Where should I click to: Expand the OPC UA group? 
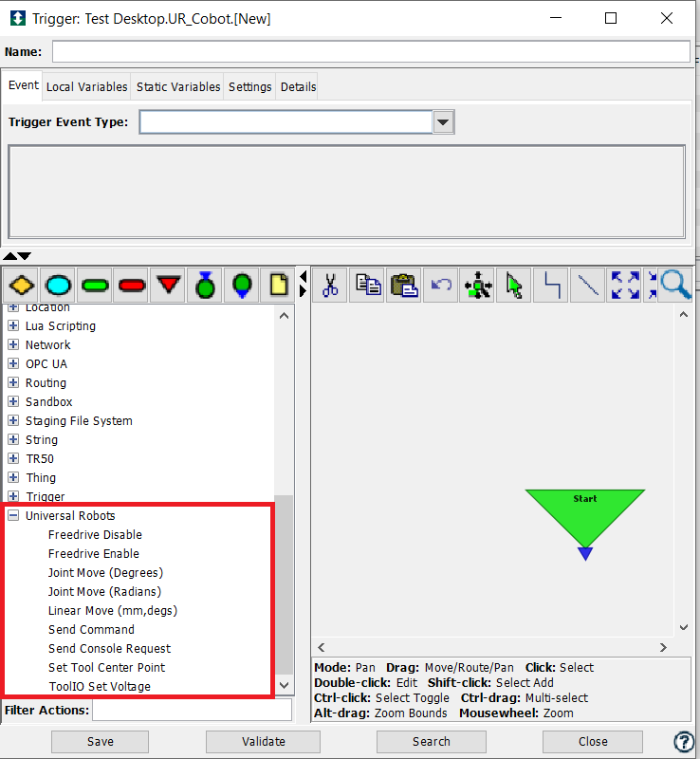click(x=13, y=364)
